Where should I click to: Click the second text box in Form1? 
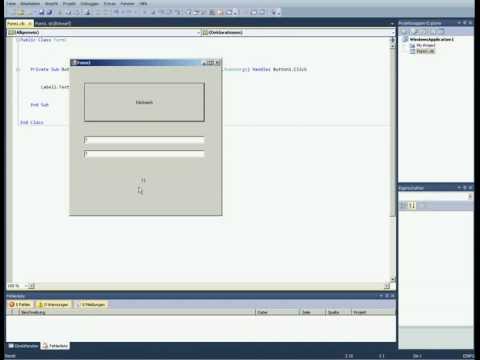click(144, 154)
